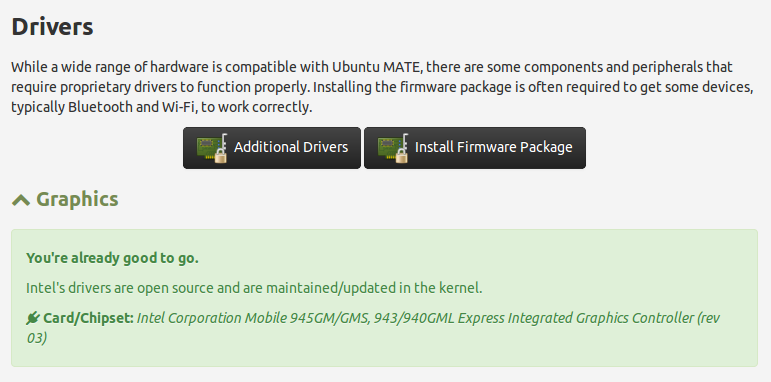Click the "(rev 03)" revision text
Image resolution: width=771 pixels, height=382 pixels.
pyautogui.click(x=708, y=318)
